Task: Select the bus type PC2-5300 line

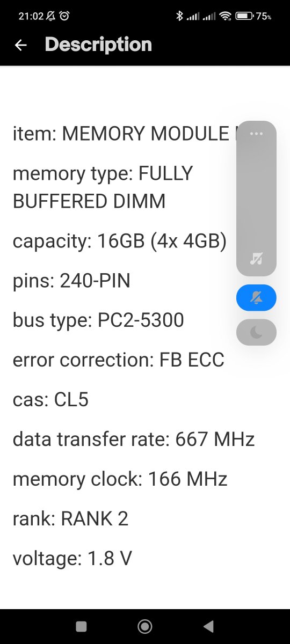Action: click(98, 320)
